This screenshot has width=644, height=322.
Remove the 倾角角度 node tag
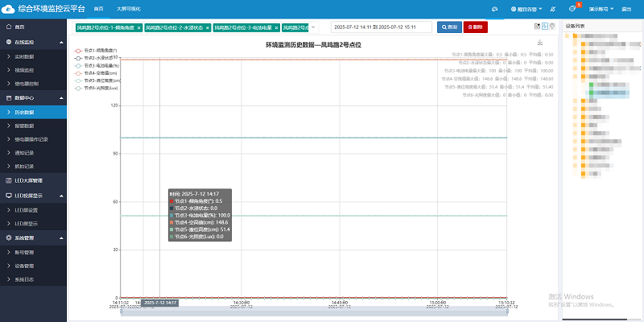[139, 27]
